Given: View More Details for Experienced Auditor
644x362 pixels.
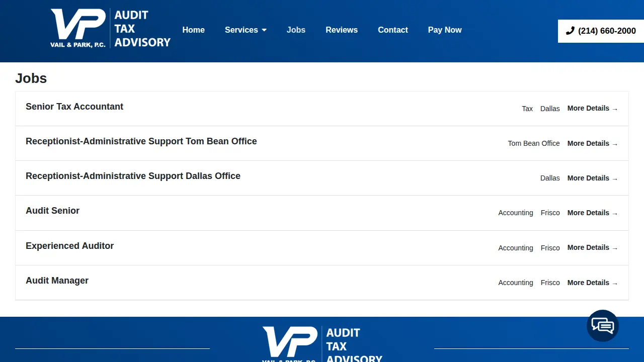Looking at the screenshot, I should (593, 247).
